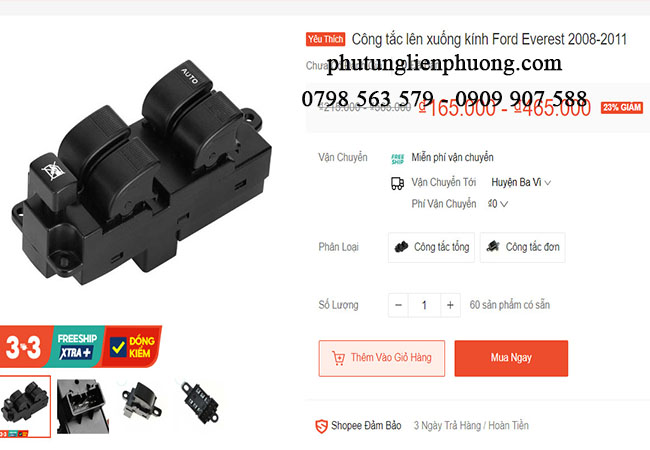This screenshot has height=450, width=650.
Task: Click Thêm Vào Giỏ Hàng button
Action: coord(382,358)
